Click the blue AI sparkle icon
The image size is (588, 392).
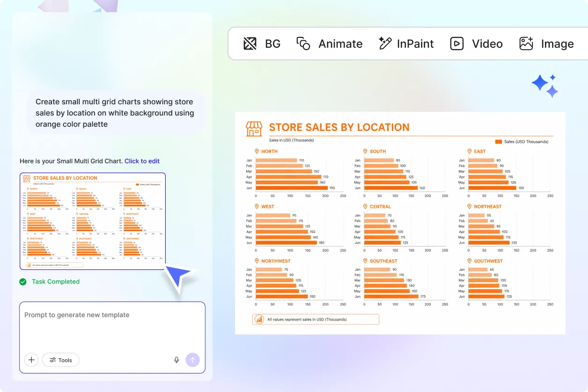click(x=545, y=86)
